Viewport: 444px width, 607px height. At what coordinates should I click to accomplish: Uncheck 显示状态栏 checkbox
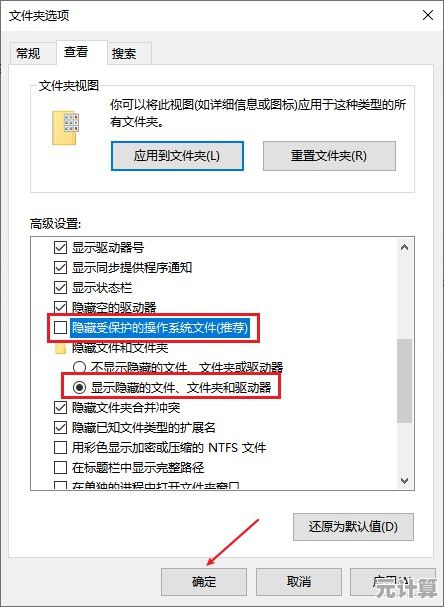click(60, 288)
